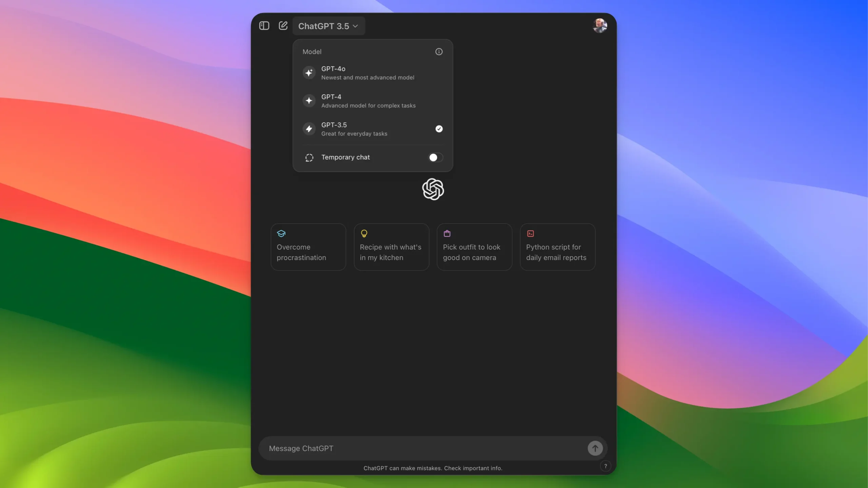Toggle the sidebar panel icon
Viewport: 868px width, 488px height.
[x=264, y=26]
